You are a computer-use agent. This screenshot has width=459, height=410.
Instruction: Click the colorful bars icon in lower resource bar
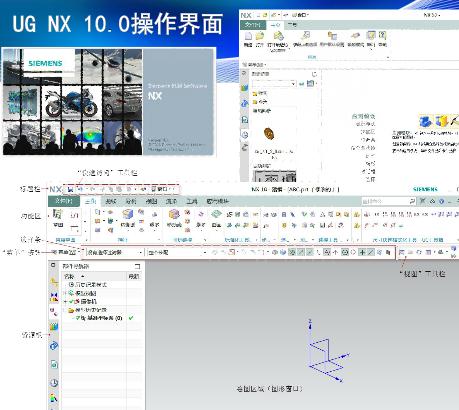pos(54,326)
